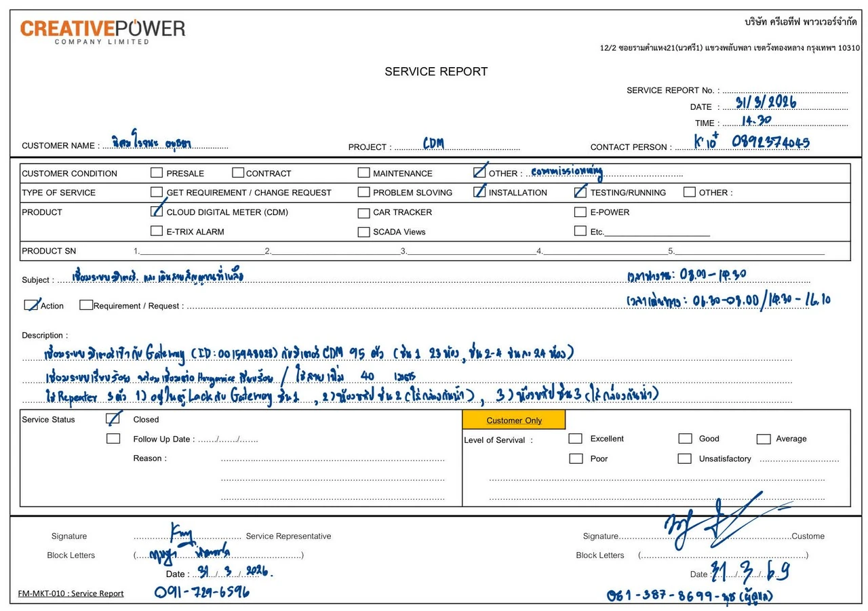Select the Unsatisfactory rating checkbox
The height and width of the screenshot is (611, 868).
[685, 458]
